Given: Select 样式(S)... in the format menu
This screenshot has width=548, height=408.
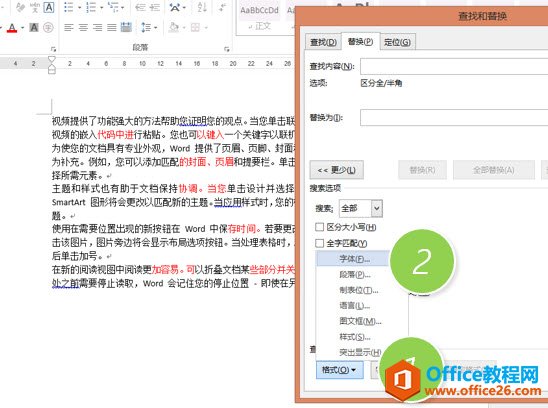Looking at the screenshot, I should (x=355, y=337).
